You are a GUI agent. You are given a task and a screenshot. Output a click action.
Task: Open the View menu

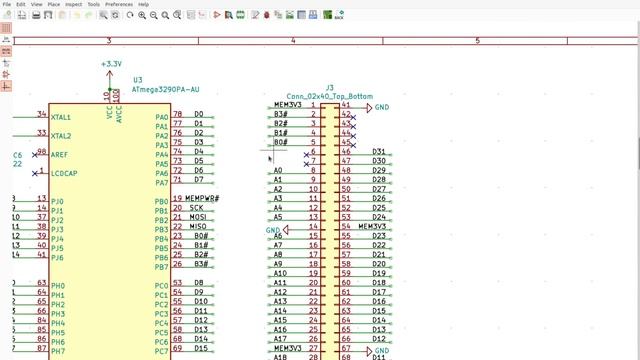(x=36, y=4)
